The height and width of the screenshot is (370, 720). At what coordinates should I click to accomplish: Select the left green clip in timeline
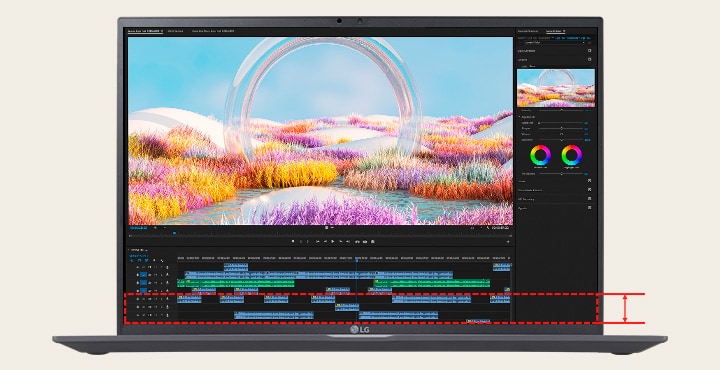coord(236,283)
